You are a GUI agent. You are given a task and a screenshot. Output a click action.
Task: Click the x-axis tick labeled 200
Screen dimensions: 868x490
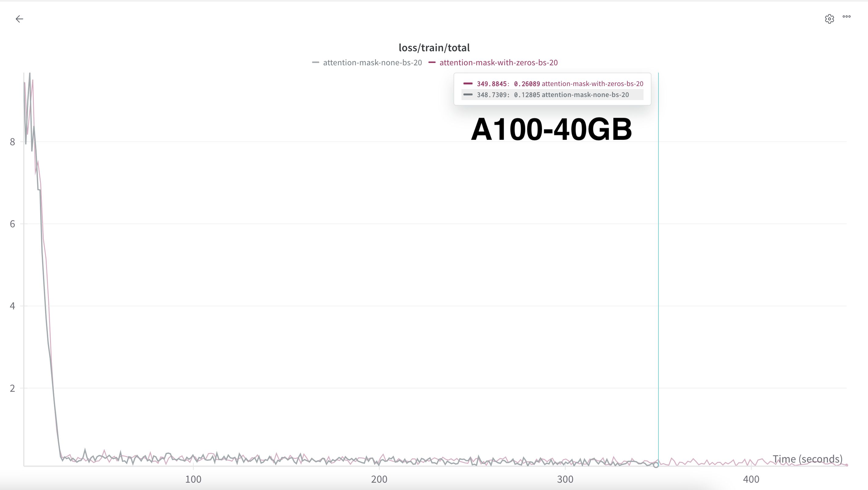(379, 479)
